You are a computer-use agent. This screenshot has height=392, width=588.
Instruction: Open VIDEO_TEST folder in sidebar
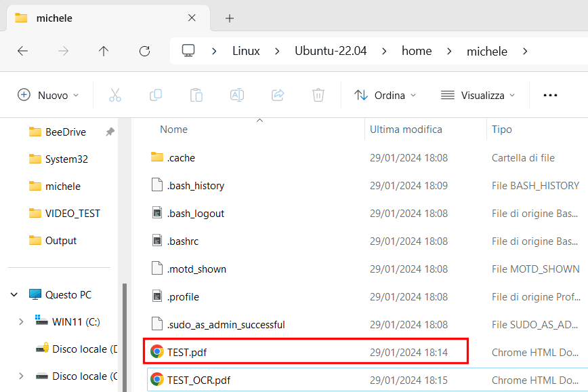[72, 213]
